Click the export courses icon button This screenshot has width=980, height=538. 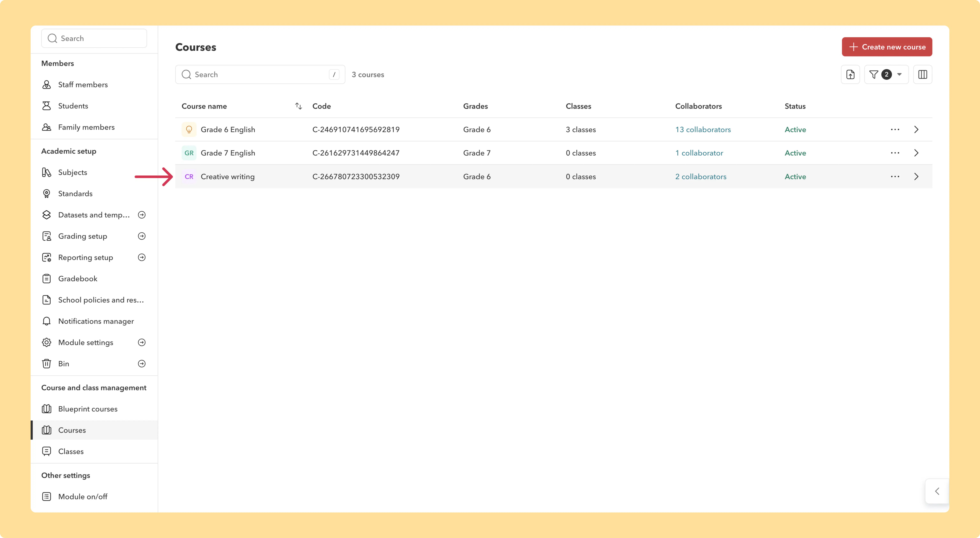coord(850,75)
